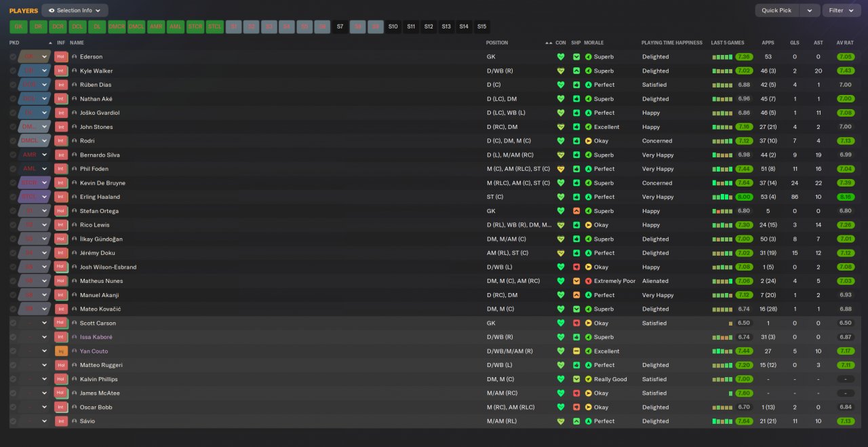
Task: Click the Int info badge for Kyle Walker
Action: click(61, 71)
